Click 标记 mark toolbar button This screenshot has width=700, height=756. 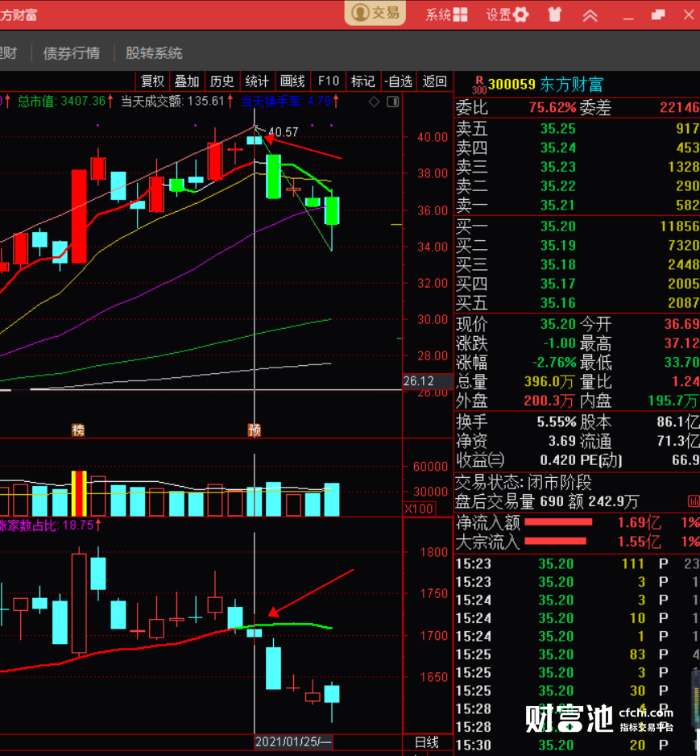coord(362,81)
